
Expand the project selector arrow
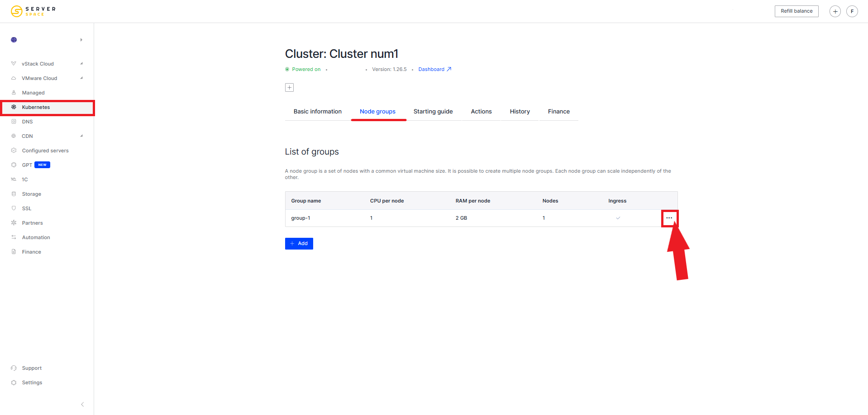tap(81, 40)
